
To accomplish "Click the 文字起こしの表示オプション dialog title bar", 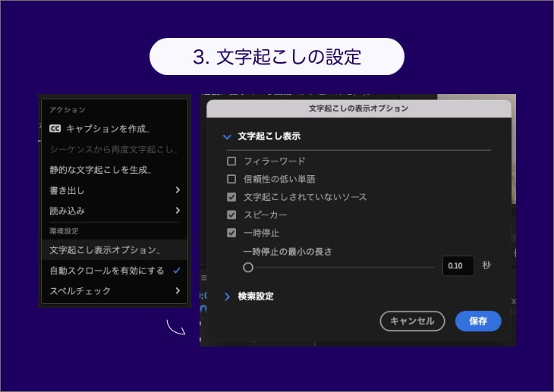I will pos(358,108).
